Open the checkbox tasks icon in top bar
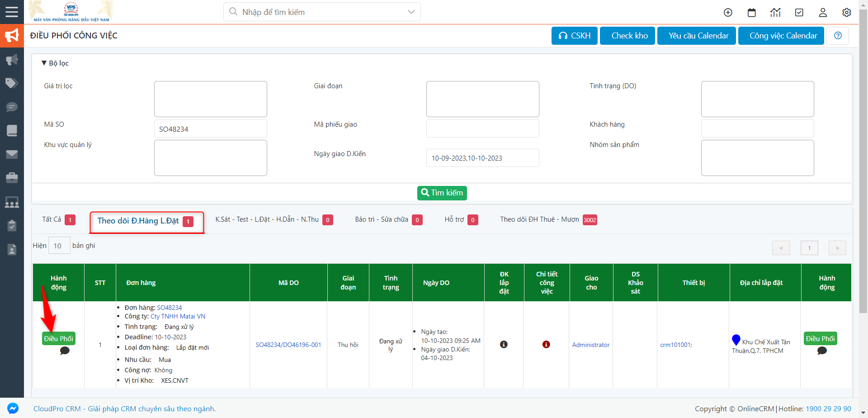 click(x=799, y=13)
